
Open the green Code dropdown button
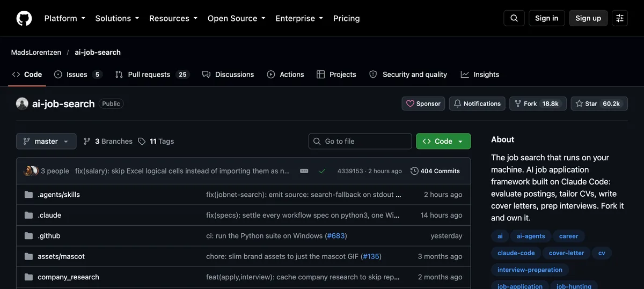coord(443,141)
